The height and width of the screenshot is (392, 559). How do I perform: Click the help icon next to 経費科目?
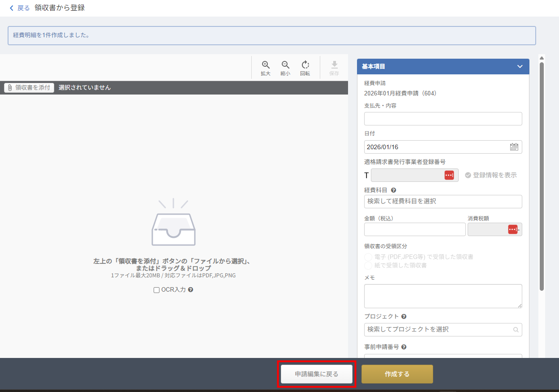393,190
